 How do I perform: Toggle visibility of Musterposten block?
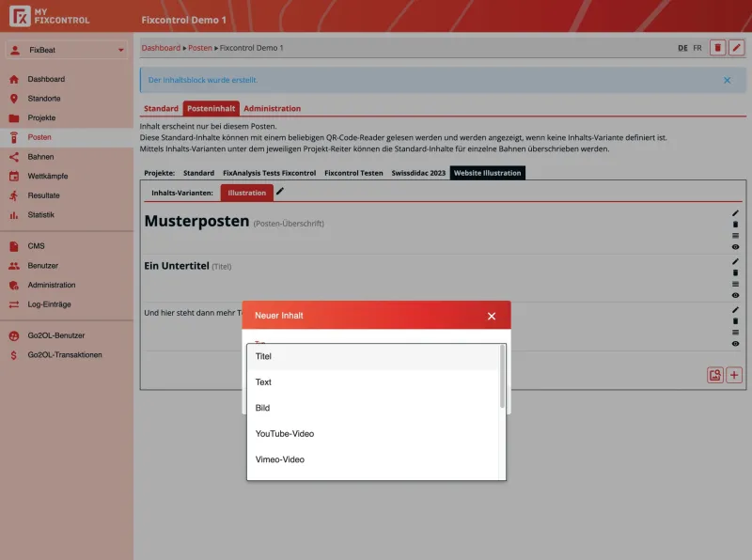735,247
